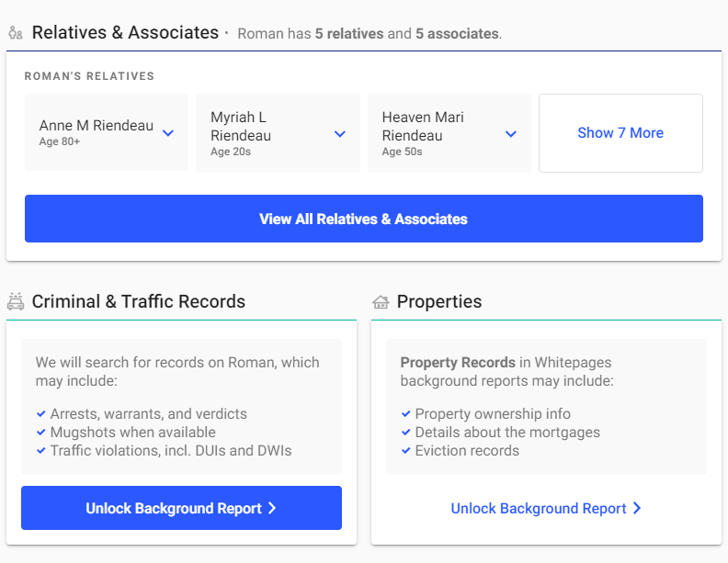Click the blue Unlock Background Report button

[x=181, y=508]
